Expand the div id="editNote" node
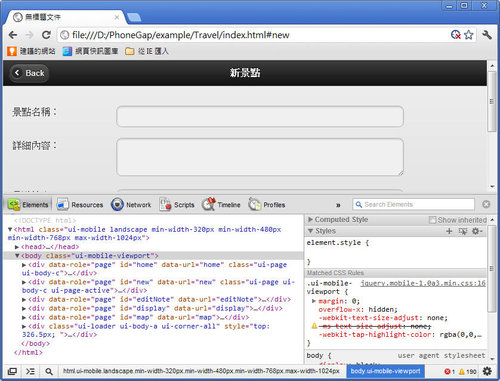 (x=24, y=300)
